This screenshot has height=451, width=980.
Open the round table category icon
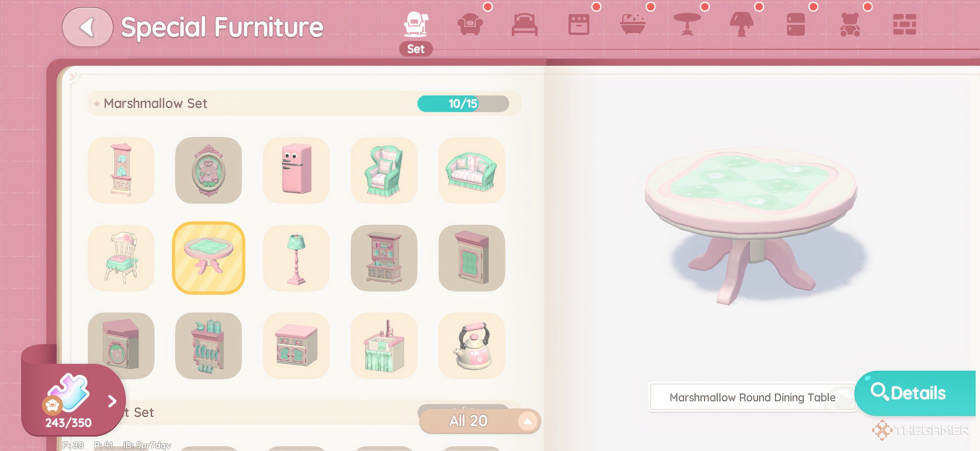(x=687, y=24)
